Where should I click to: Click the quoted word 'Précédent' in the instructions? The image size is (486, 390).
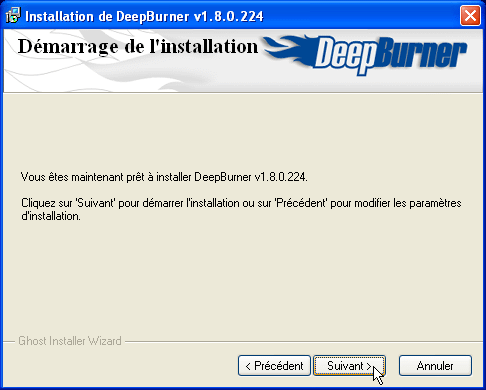point(301,203)
